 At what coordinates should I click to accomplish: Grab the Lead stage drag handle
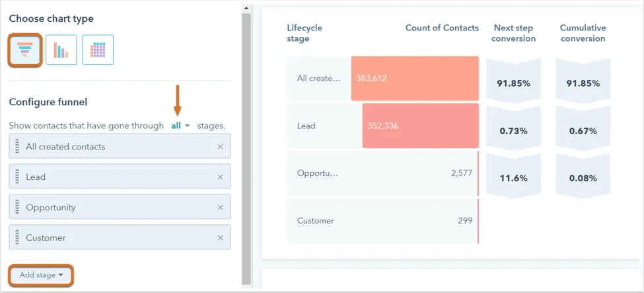click(x=17, y=177)
